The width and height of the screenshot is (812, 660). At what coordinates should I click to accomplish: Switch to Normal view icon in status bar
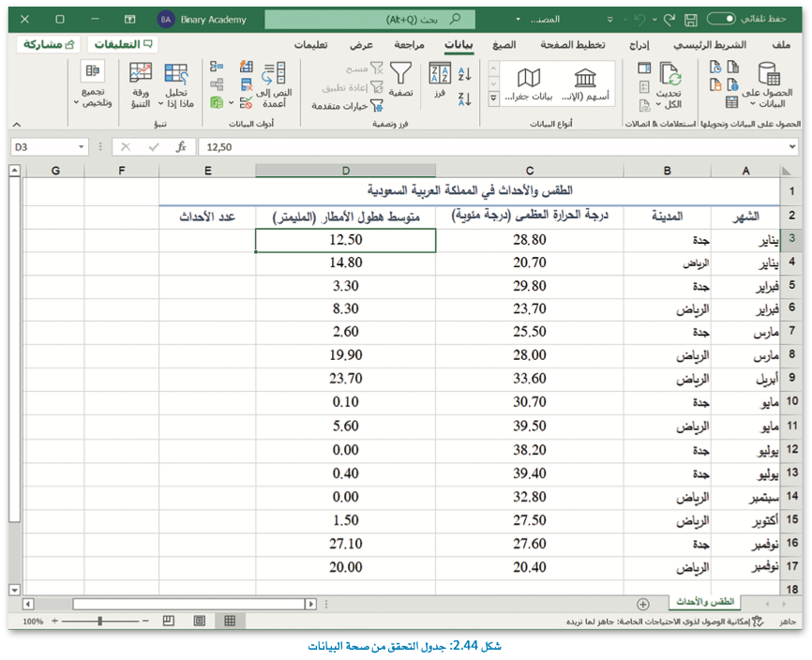(x=230, y=621)
